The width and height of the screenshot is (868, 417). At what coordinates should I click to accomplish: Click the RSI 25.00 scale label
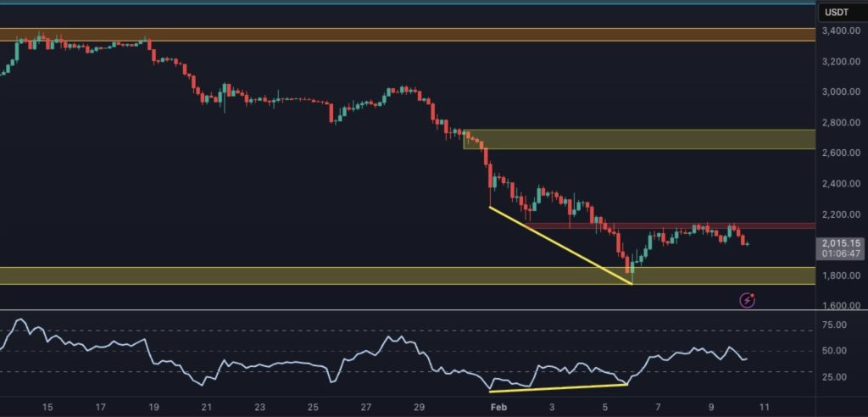coord(834,376)
